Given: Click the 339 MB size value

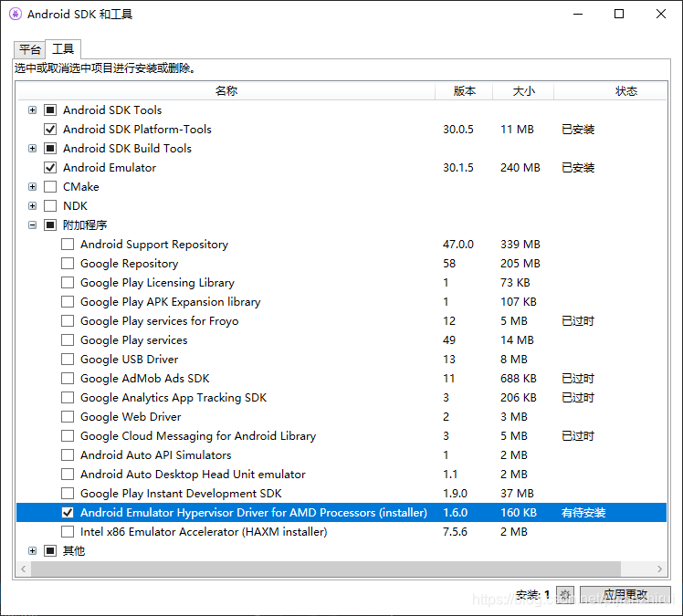Looking at the screenshot, I should click(x=520, y=245).
